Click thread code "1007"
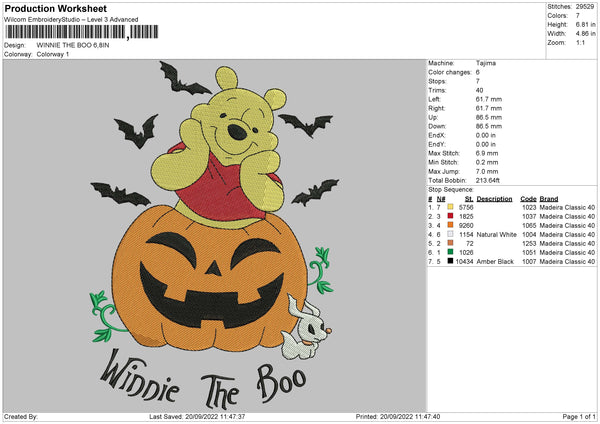 pos(529,261)
